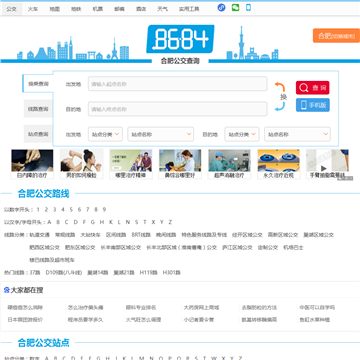This screenshot has width=360, height=360.
Task: Open hot route H301路
Action: coord(172,272)
